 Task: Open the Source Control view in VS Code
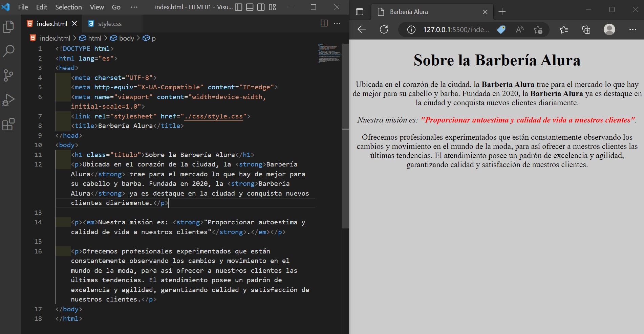pos(8,75)
